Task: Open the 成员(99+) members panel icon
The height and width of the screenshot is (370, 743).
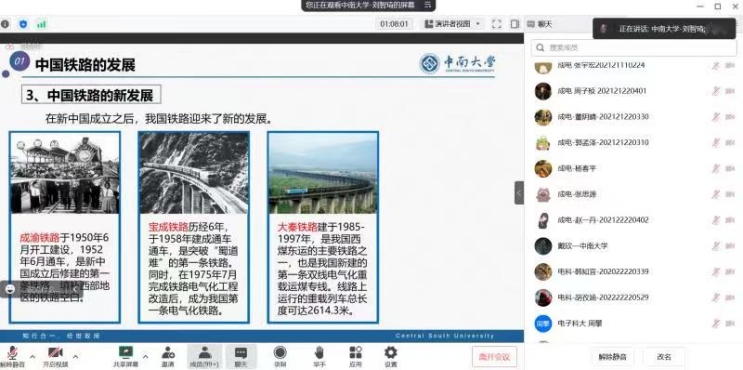Action: pyautogui.click(x=204, y=356)
